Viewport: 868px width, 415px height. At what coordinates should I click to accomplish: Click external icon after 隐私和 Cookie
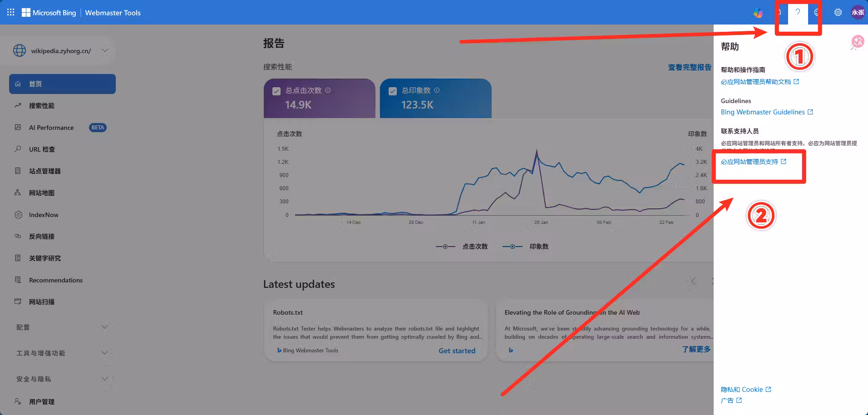tap(769, 389)
